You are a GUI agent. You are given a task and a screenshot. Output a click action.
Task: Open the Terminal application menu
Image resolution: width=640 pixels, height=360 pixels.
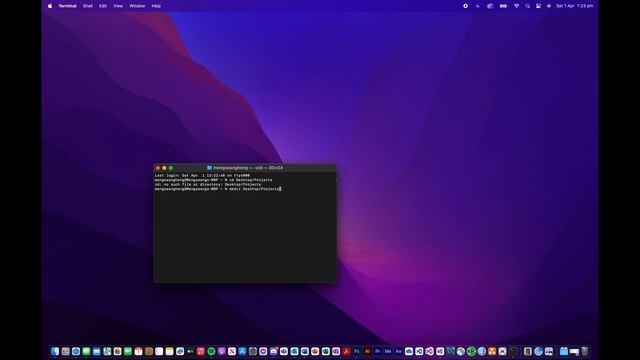pos(67,6)
